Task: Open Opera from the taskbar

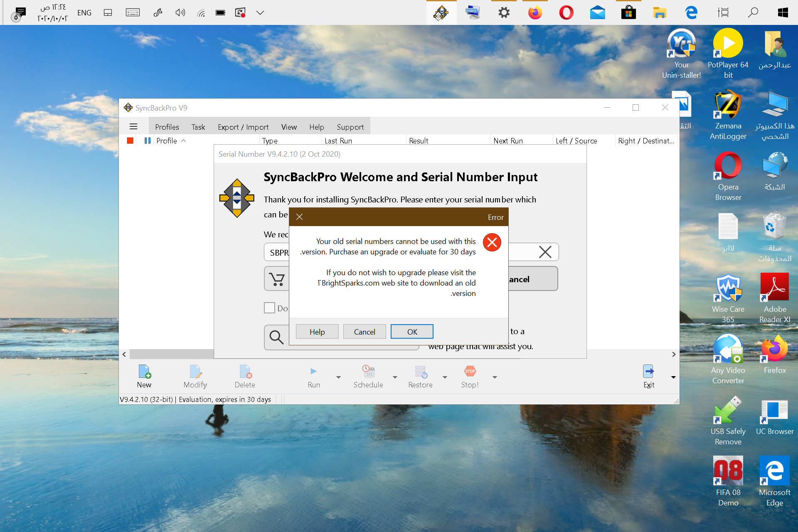Action: (566, 13)
